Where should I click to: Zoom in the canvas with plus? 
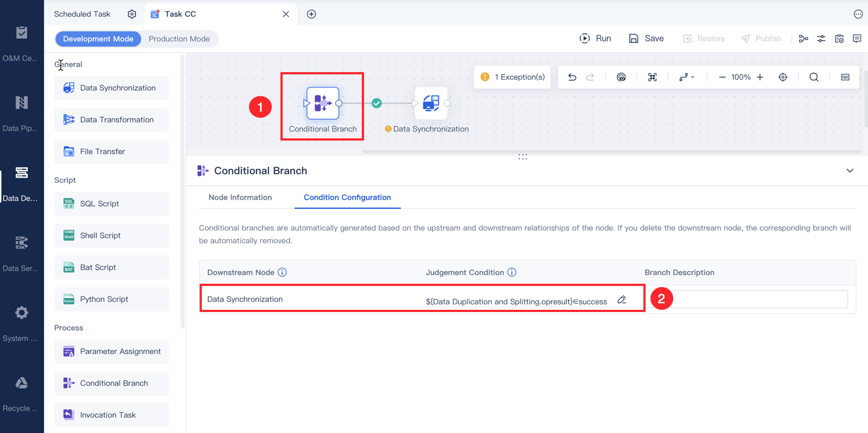(x=760, y=77)
